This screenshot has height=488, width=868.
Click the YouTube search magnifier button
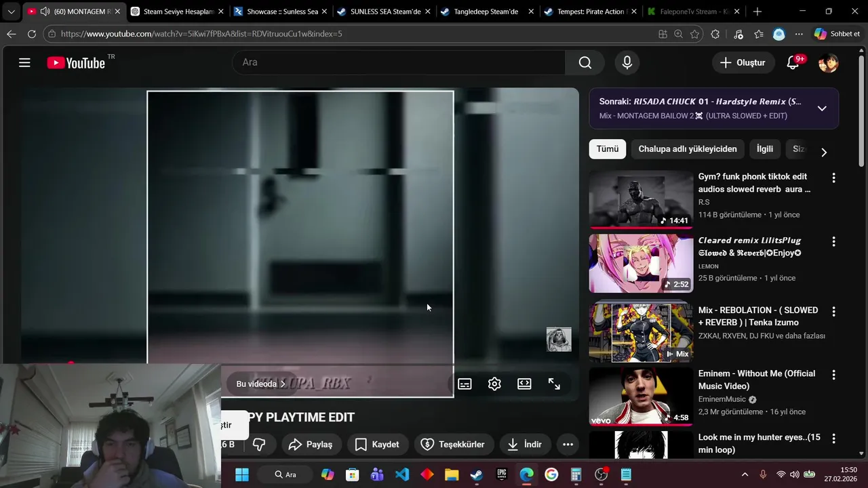pos(585,62)
